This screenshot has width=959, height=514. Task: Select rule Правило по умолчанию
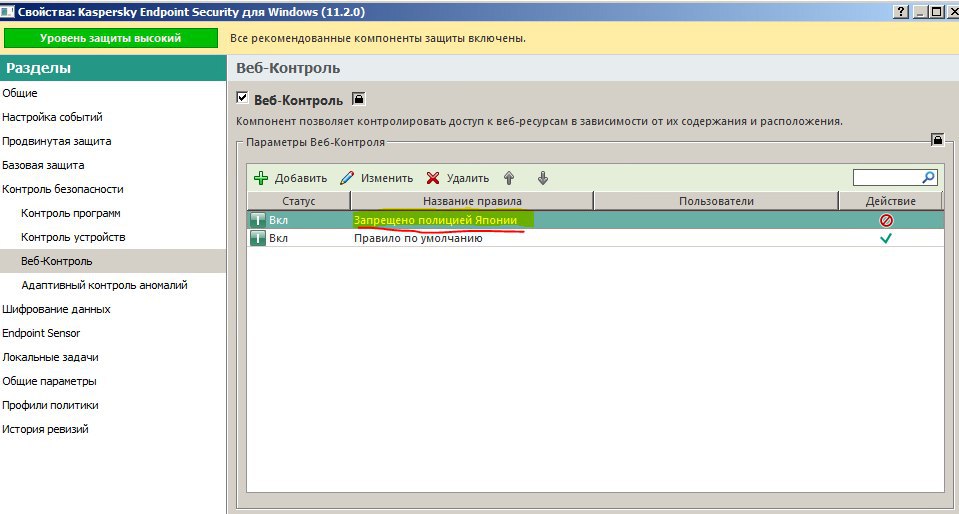click(x=595, y=238)
